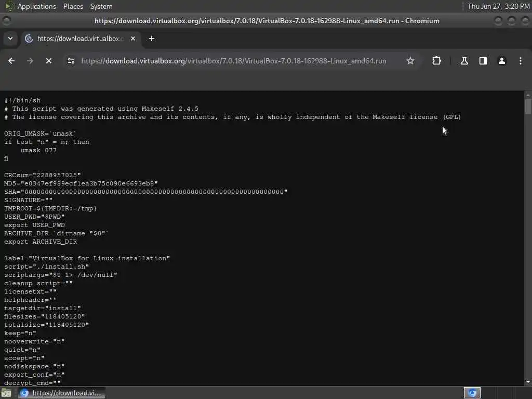This screenshot has width=532, height=399.
Task: Click the workspace switcher Chromium thumbnail
Action: [472, 393]
